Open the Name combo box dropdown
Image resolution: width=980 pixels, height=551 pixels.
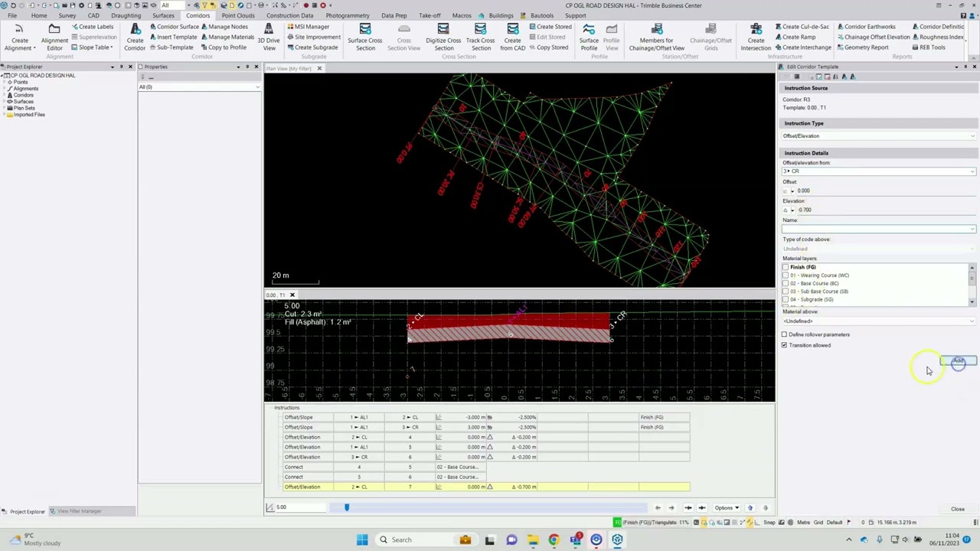click(972, 229)
